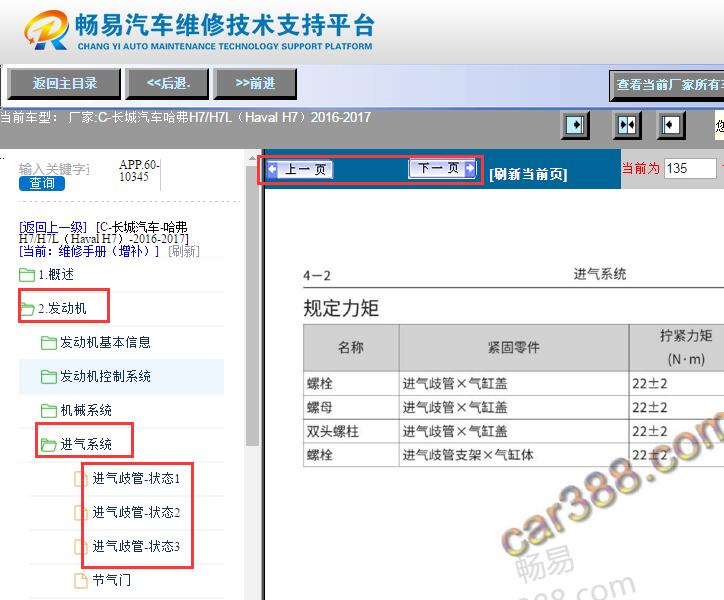Viewport: 724px width, 600px height.
Task: Expand the 1.概述 folder
Action: pyautogui.click(x=56, y=274)
